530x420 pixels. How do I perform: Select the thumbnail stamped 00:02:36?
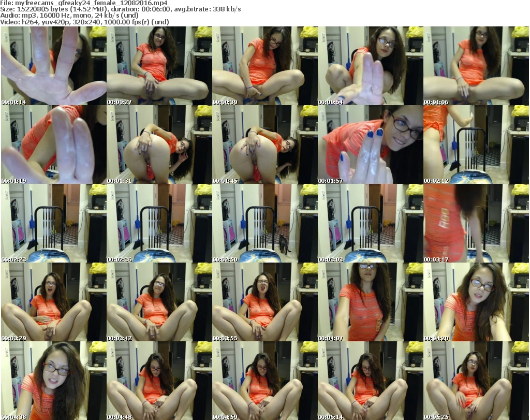159,223
